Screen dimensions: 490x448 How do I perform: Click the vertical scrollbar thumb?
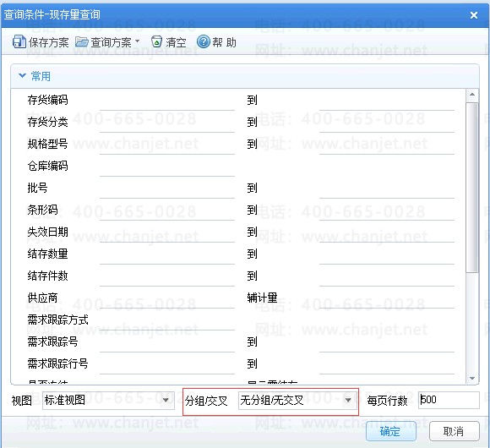pos(472,187)
